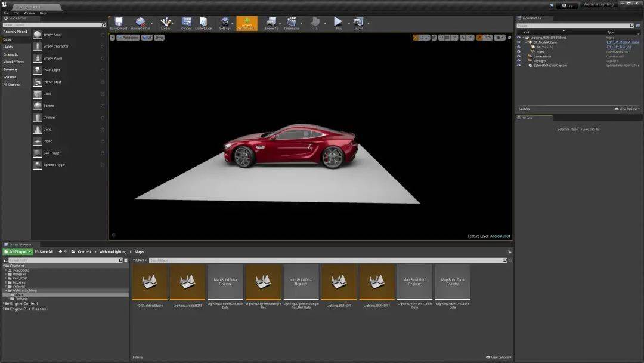Click the Edit BP_ModelA_Base link
The height and width of the screenshot is (363, 644).
(x=623, y=42)
